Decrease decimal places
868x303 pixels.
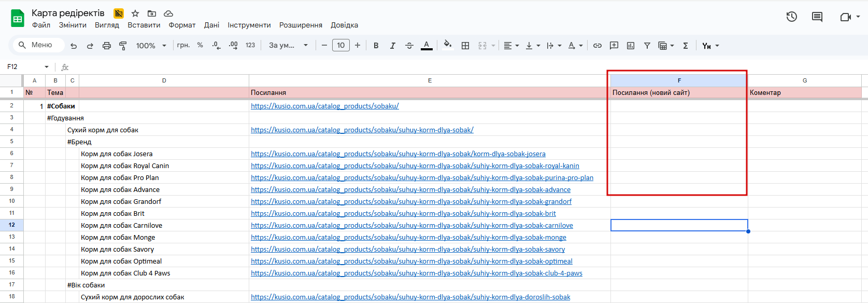click(216, 46)
